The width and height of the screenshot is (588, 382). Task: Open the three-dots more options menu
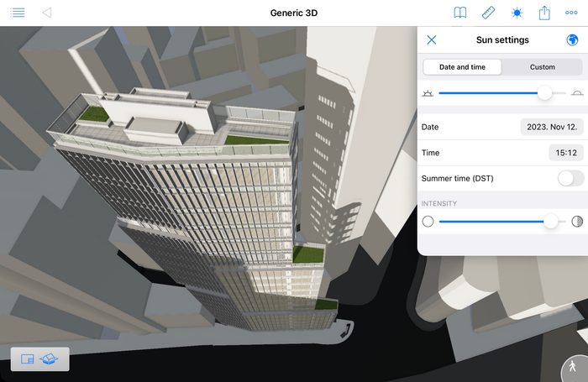click(571, 13)
